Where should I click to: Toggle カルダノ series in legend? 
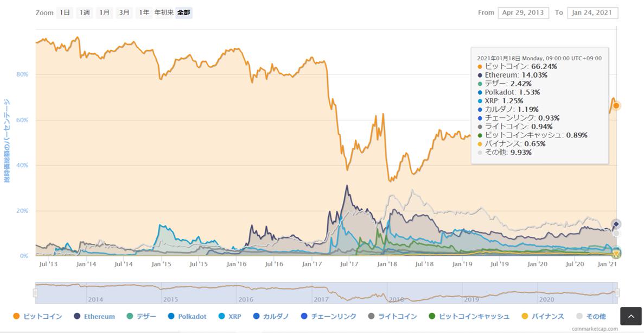271,316
